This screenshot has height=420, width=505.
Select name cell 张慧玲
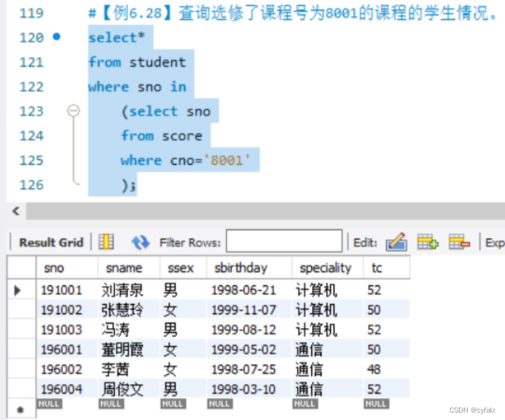pyautogui.click(x=128, y=310)
